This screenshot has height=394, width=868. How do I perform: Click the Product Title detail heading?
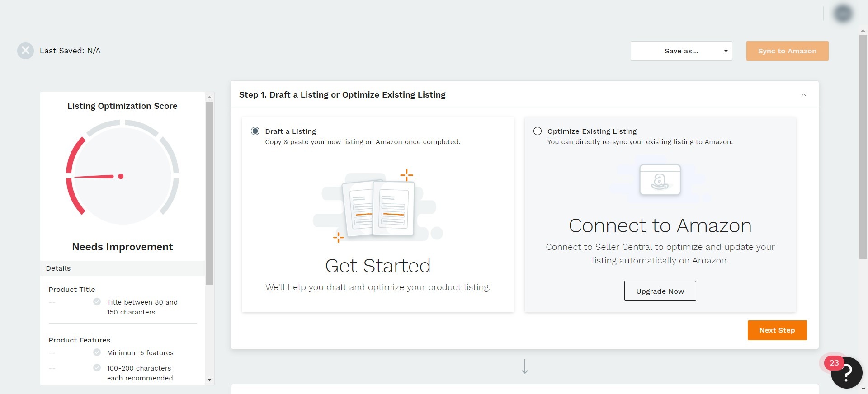[72, 289]
